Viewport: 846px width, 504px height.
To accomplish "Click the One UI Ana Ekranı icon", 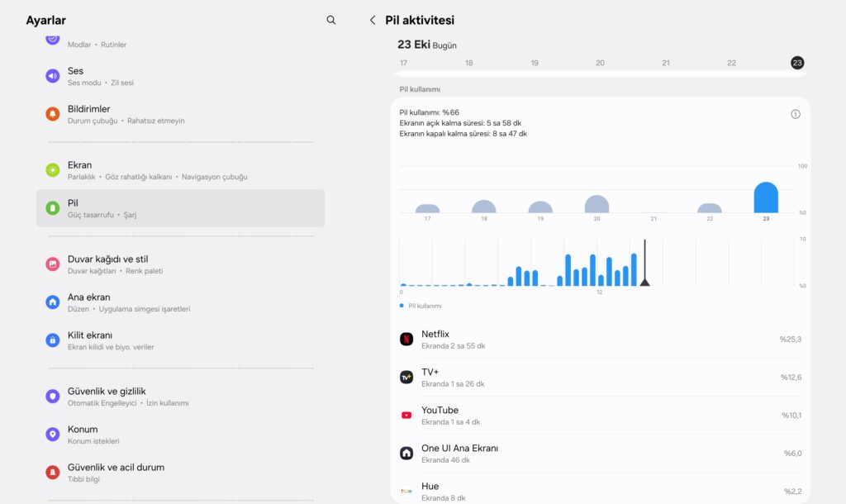I will click(406, 453).
